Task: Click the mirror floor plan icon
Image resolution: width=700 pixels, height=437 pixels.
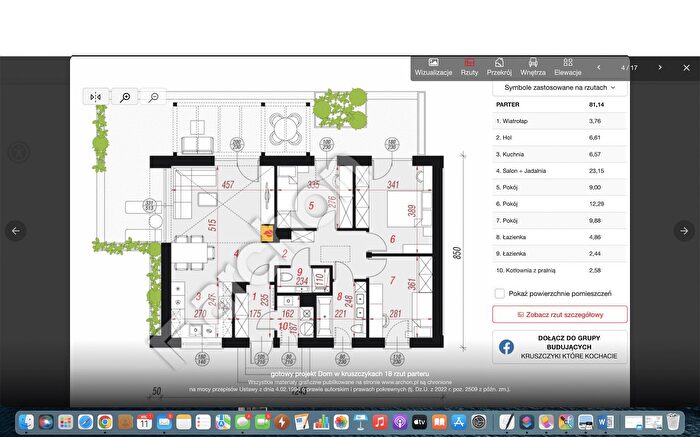Action: 96,97
